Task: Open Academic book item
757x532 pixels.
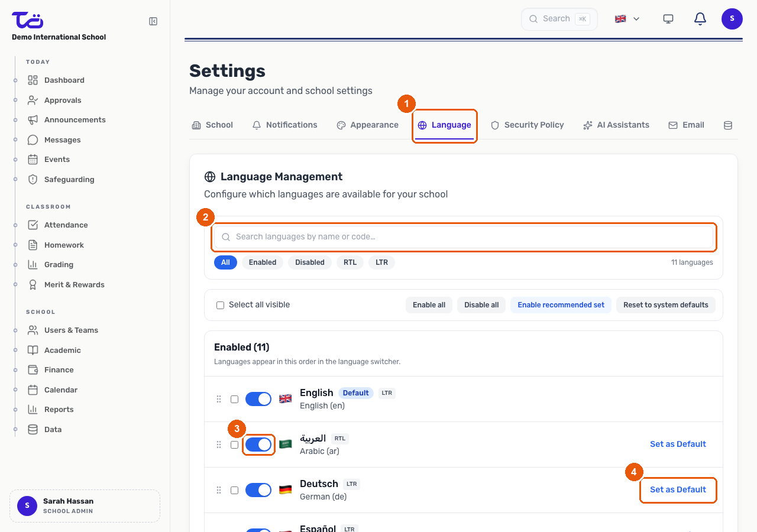Action: [54, 351]
